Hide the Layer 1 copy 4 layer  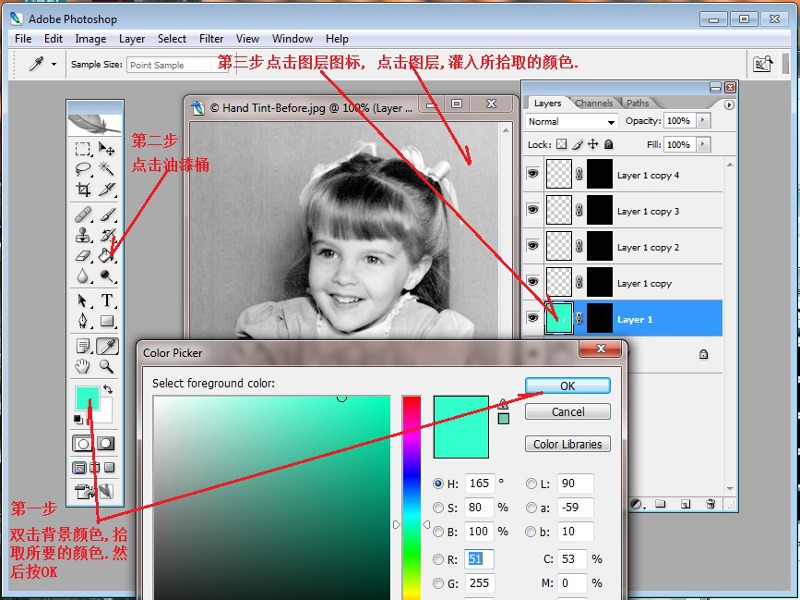(x=532, y=175)
